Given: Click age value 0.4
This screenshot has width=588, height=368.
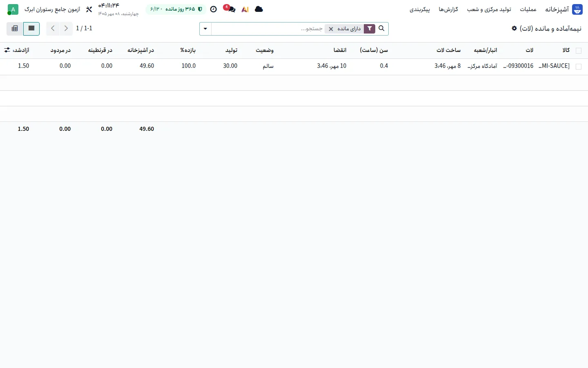Looking at the screenshot, I should [384, 66].
